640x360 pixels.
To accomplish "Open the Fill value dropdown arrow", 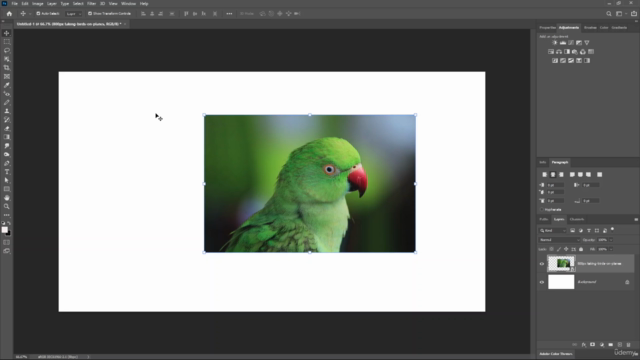I will click(611, 249).
